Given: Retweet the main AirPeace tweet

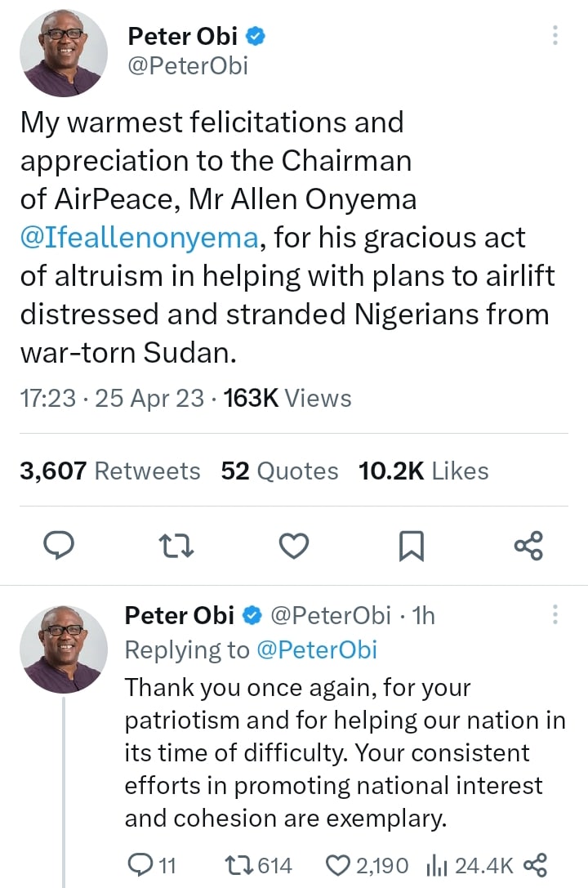Looking at the screenshot, I should [x=177, y=546].
